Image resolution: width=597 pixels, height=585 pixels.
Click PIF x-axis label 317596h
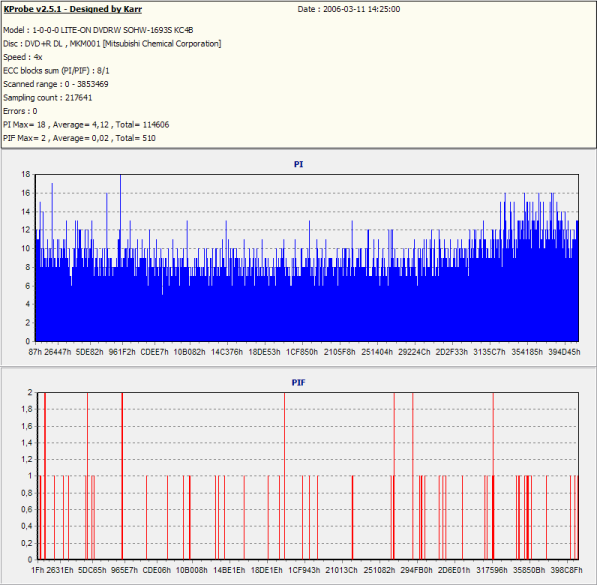click(x=492, y=570)
